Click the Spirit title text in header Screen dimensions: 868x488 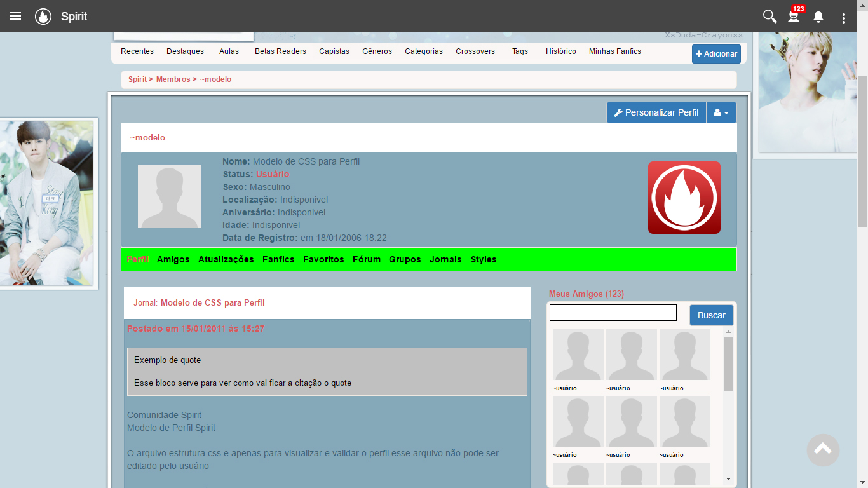pyautogui.click(x=74, y=17)
